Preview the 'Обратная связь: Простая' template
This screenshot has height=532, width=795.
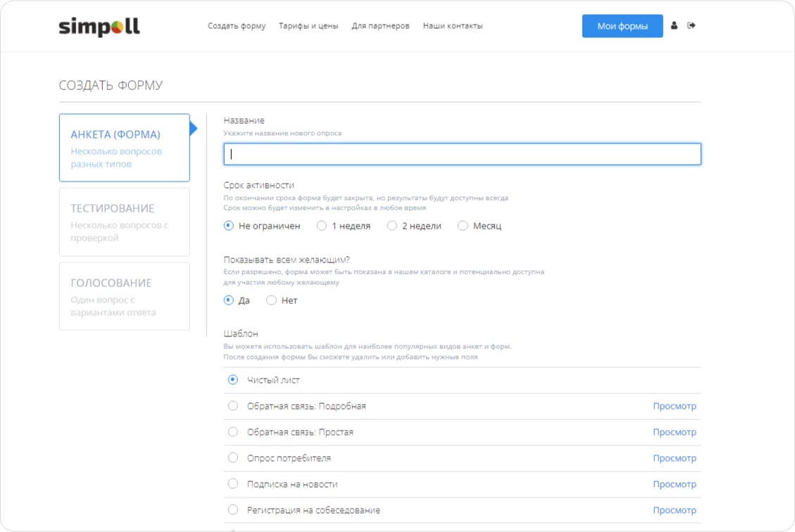click(674, 432)
